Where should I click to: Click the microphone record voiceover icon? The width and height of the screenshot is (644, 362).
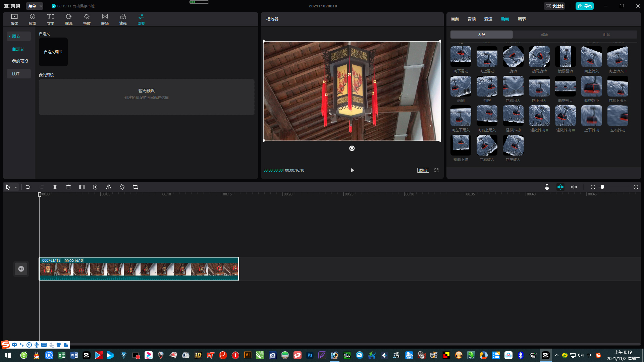coord(547,187)
